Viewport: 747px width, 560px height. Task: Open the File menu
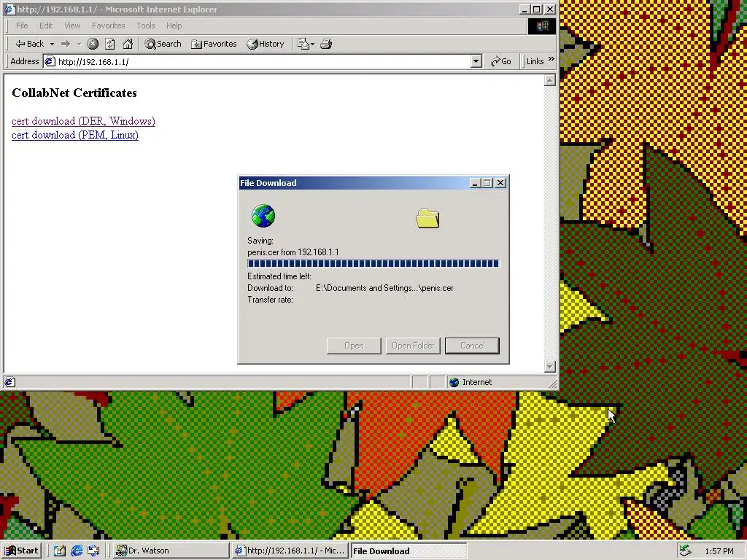coord(22,26)
